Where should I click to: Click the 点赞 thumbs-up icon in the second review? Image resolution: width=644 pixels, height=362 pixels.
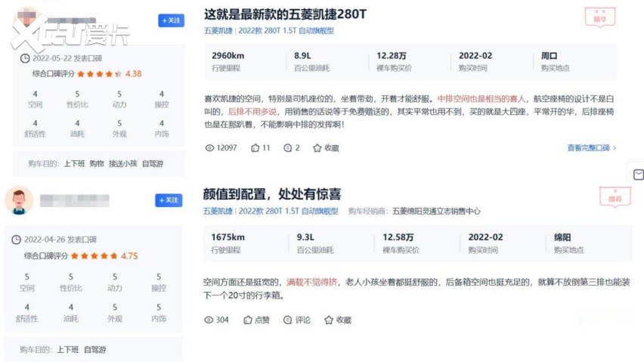pos(247,320)
